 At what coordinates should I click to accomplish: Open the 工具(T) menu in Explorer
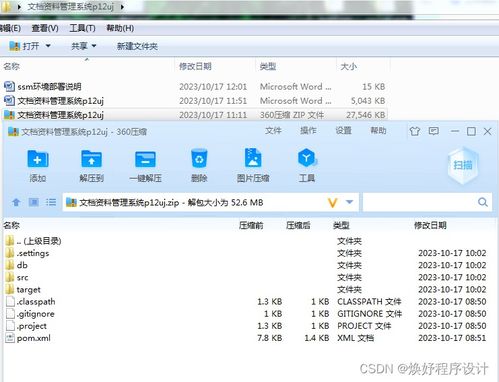(82, 28)
